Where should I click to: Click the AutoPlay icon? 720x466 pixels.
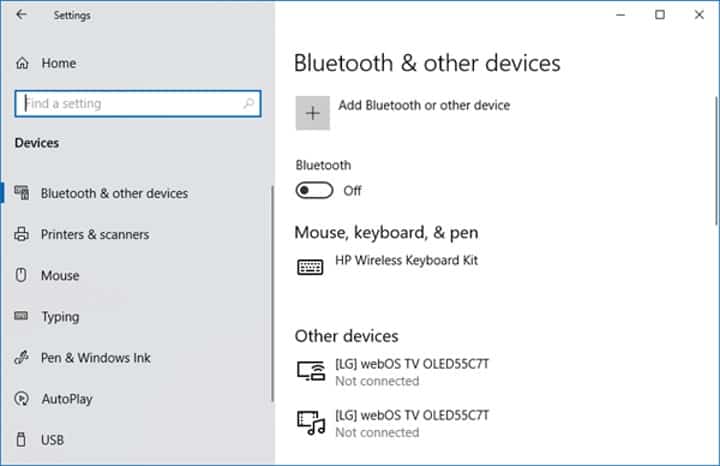(22, 399)
